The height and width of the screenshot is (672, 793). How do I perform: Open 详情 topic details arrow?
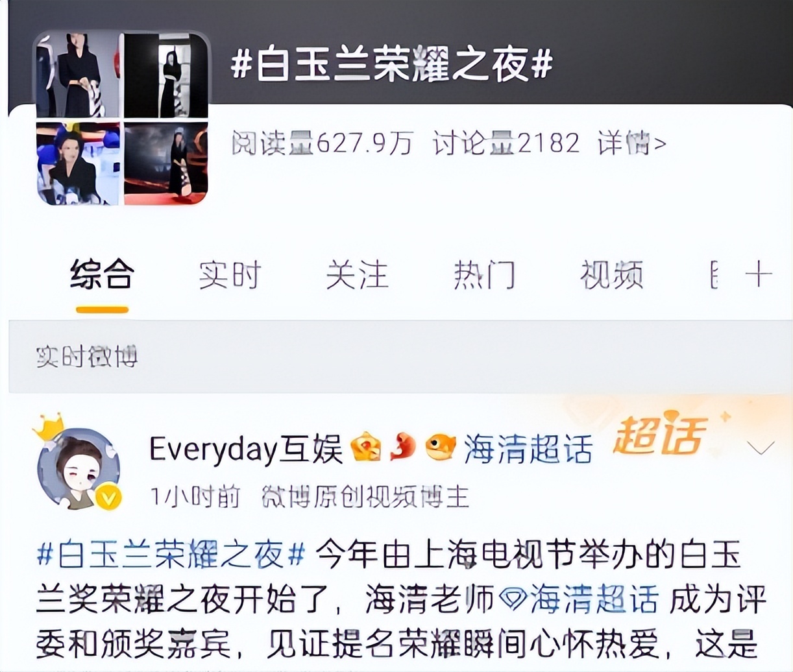(x=632, y=143)
